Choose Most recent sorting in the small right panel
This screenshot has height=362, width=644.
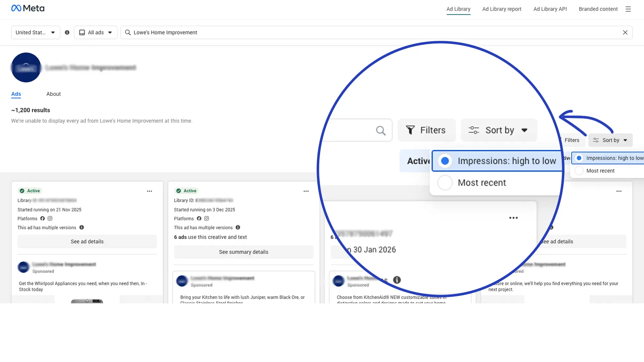pos(600,171)
